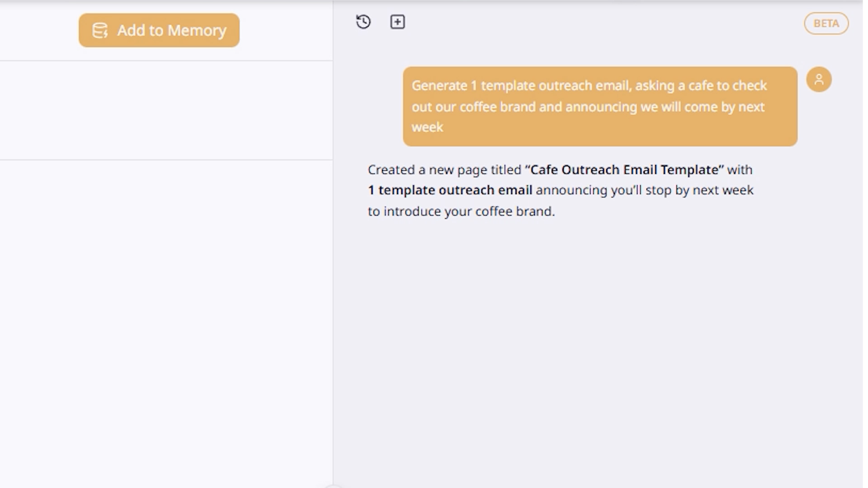Click the word "Generate" in user prompt

click(x=439, y=86)
